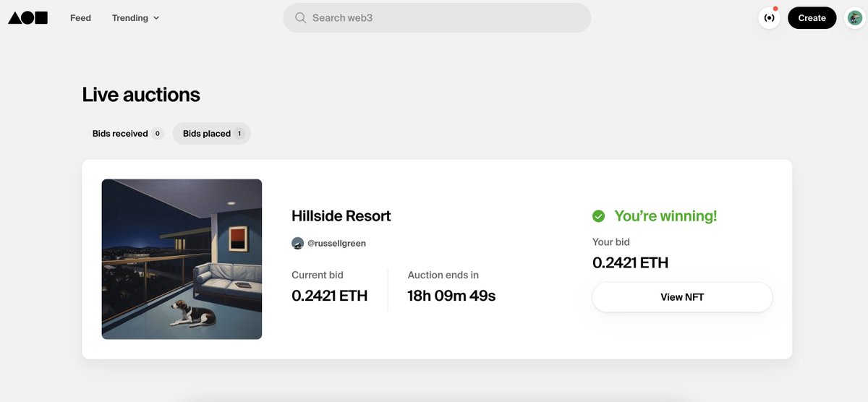Screen dimensions: 868x402
Task: Open the live activity notifications icon
Action: pos(770,18)
